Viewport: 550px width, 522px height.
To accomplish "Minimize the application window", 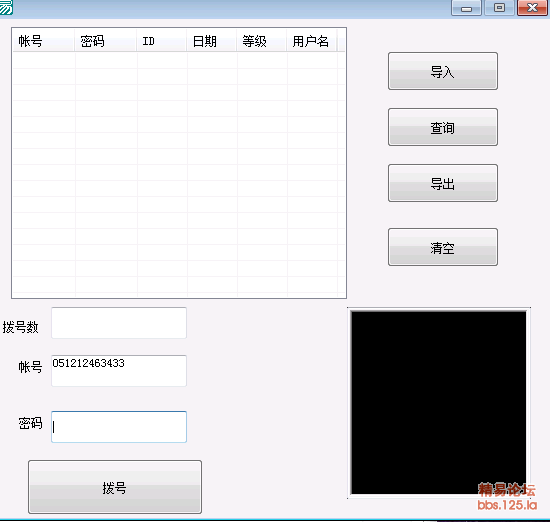I will click(466, 8).
